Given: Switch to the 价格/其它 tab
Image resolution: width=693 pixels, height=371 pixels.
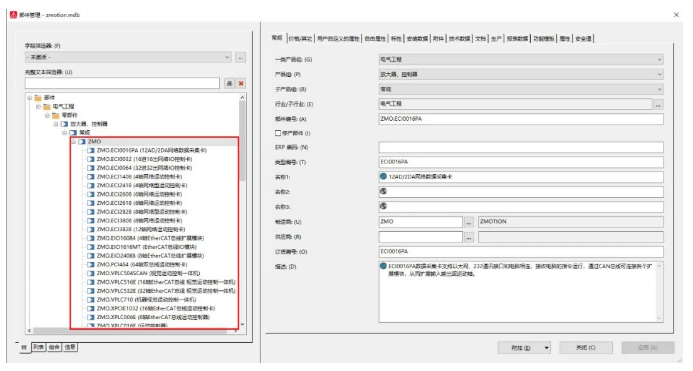Looking at the screenshot, I should [x=301, y=39].
